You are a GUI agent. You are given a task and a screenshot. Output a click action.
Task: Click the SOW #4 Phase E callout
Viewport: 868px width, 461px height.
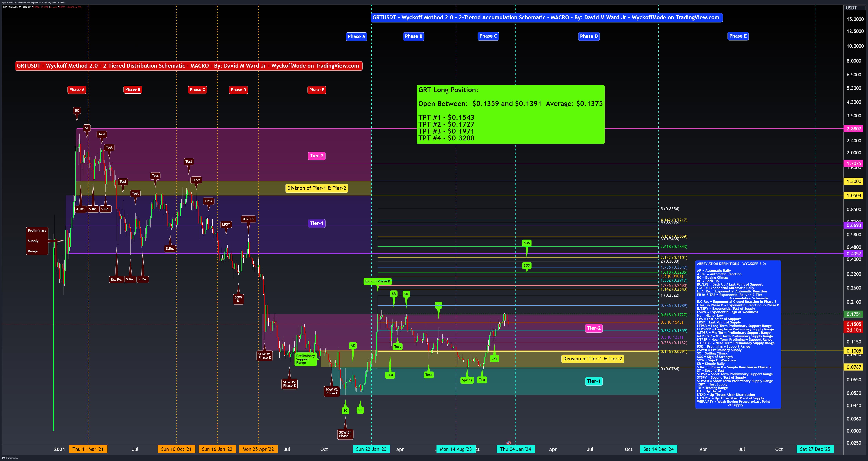tap(345, 434)
